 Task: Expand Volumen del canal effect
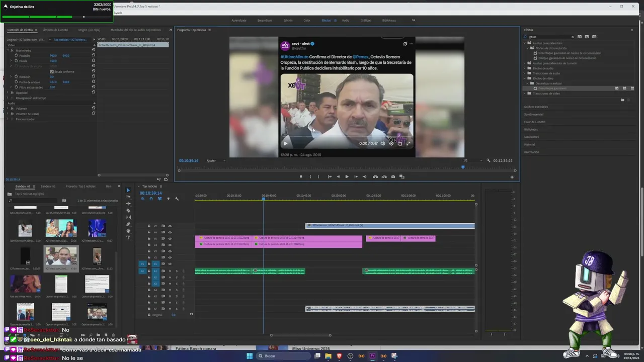click(8, 114)
